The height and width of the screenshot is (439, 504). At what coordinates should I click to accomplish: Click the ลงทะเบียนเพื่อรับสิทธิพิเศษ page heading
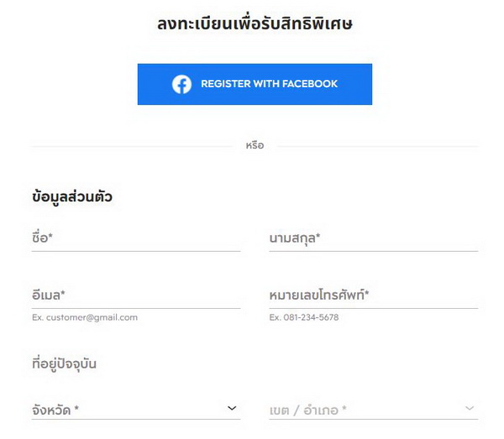(x=255, y=24)
